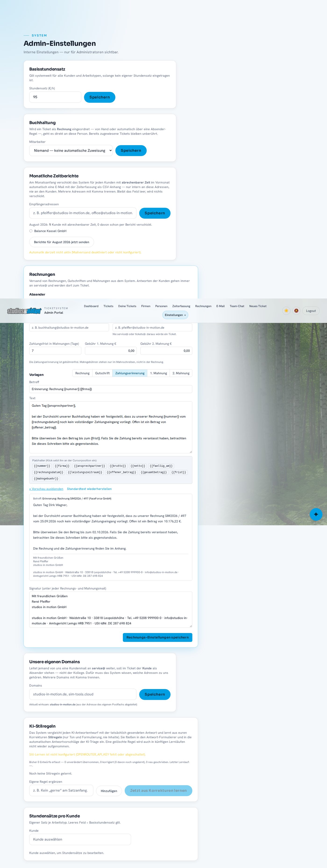The width and height of the screenshot is (327, 868).
Task: Open Team-Chat from the navigation
Action: coord(237,306)
